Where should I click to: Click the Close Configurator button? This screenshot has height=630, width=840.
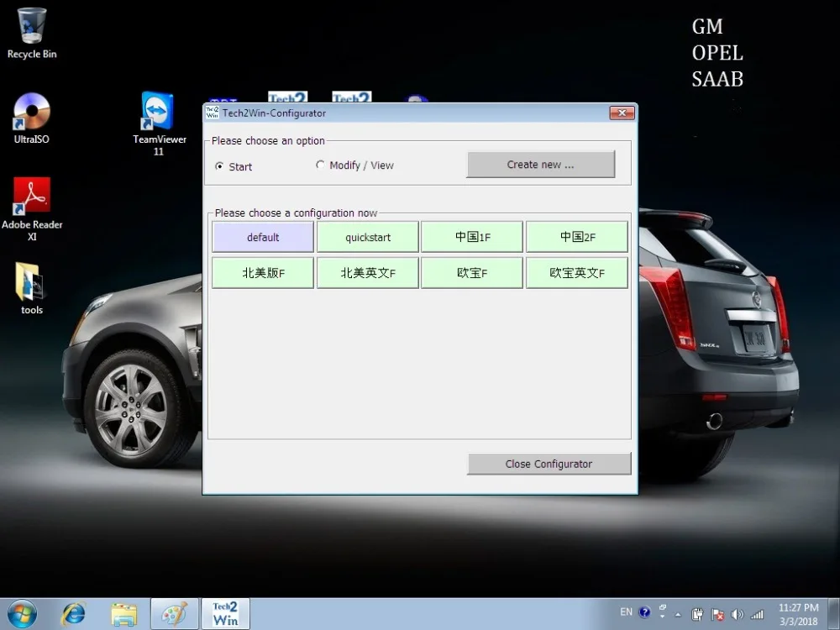click(x=549, y=464)
